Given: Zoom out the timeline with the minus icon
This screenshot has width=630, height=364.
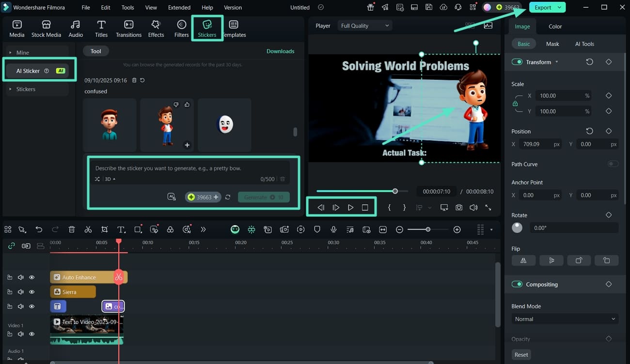Looking at the screenshot, I should pos(399,229).
